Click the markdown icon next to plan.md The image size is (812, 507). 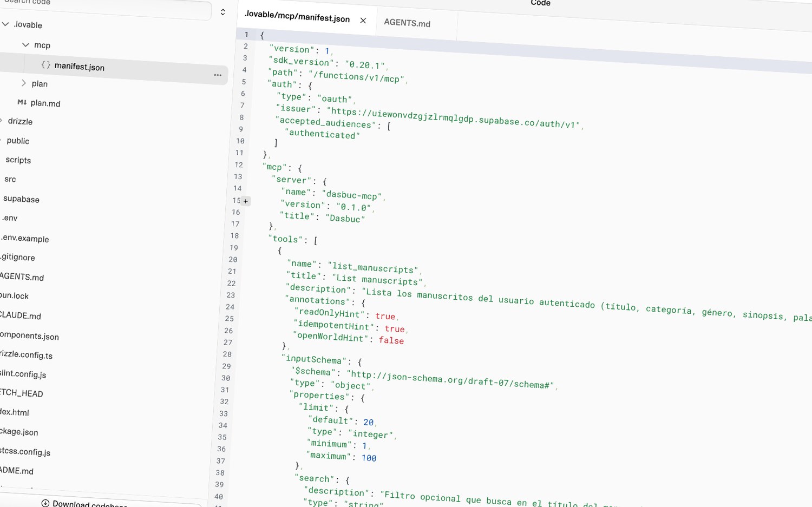(22, 102)
